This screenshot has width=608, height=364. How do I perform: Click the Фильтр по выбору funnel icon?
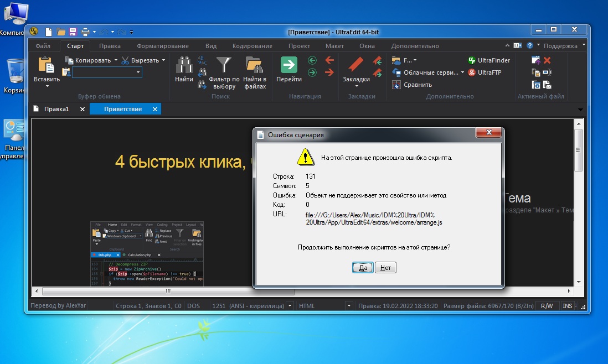224,65
